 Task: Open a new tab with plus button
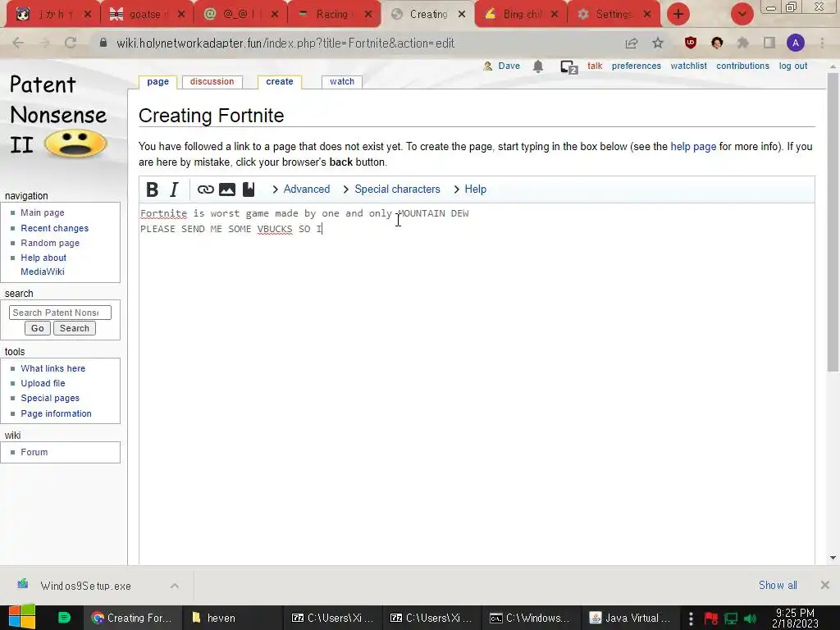678,14
